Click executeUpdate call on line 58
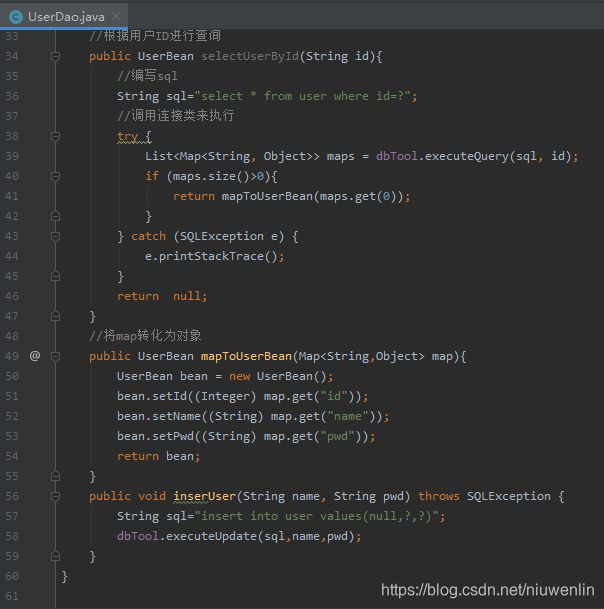Image resolution: width=604 pixels, height=609 pixels. pos(211,536)
